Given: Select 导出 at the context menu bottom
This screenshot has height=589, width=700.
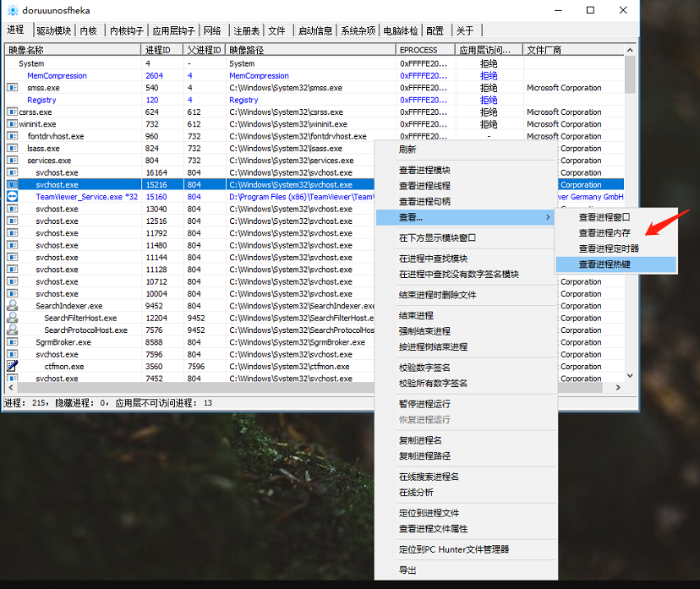Looking at the screenshot, I should coord(407,570).
